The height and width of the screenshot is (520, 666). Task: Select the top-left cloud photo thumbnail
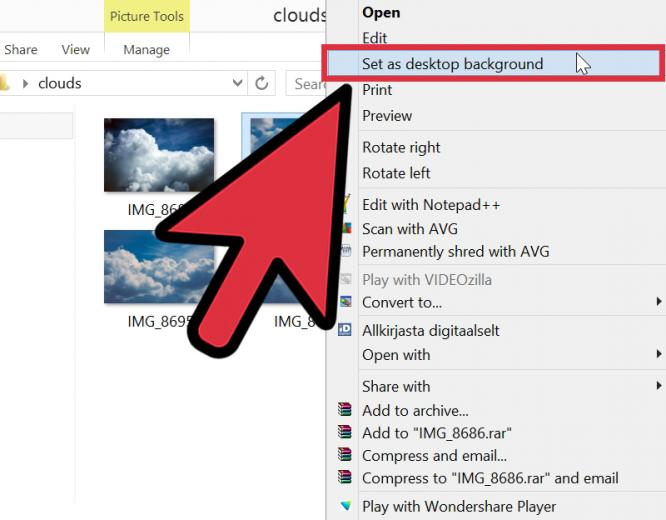point(159,155)
